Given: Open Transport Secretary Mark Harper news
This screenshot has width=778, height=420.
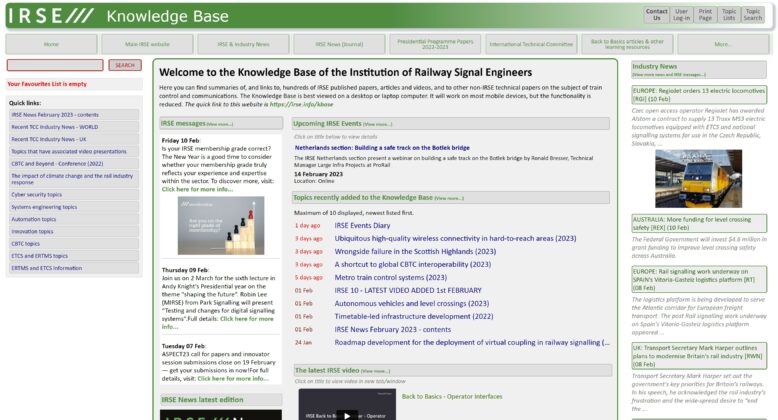Looking at the screenshot, I should (699, 356).
